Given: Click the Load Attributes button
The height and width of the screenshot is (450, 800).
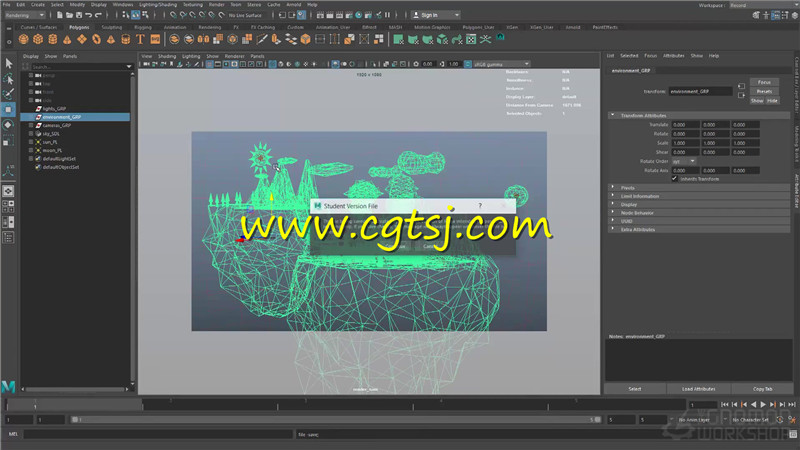Looking at the screenshot, I should [x=698, y=389].
